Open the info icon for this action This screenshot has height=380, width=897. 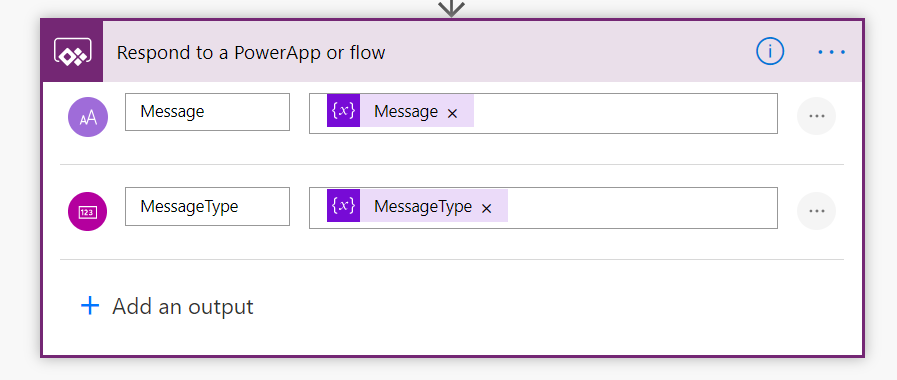pyautogui.click(x=769, y=52)
